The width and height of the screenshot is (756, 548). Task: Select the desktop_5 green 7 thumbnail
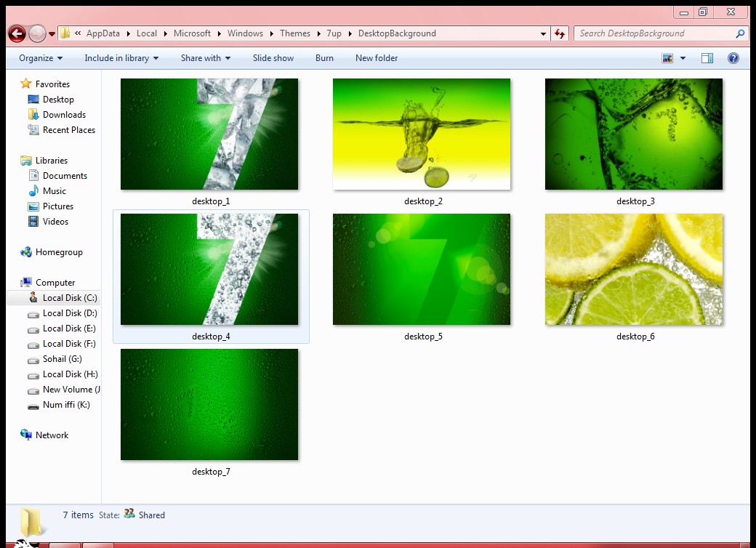click(x=422, y=269)
